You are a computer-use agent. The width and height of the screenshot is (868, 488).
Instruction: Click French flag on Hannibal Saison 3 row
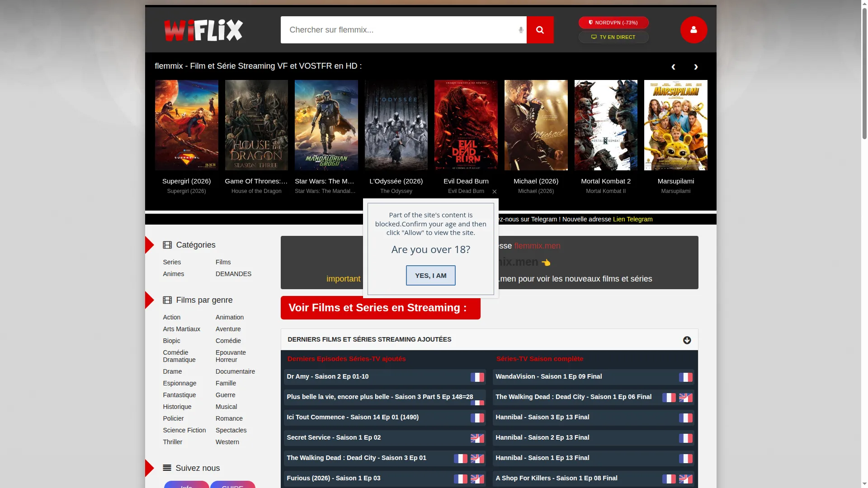[x=685, y=418]
